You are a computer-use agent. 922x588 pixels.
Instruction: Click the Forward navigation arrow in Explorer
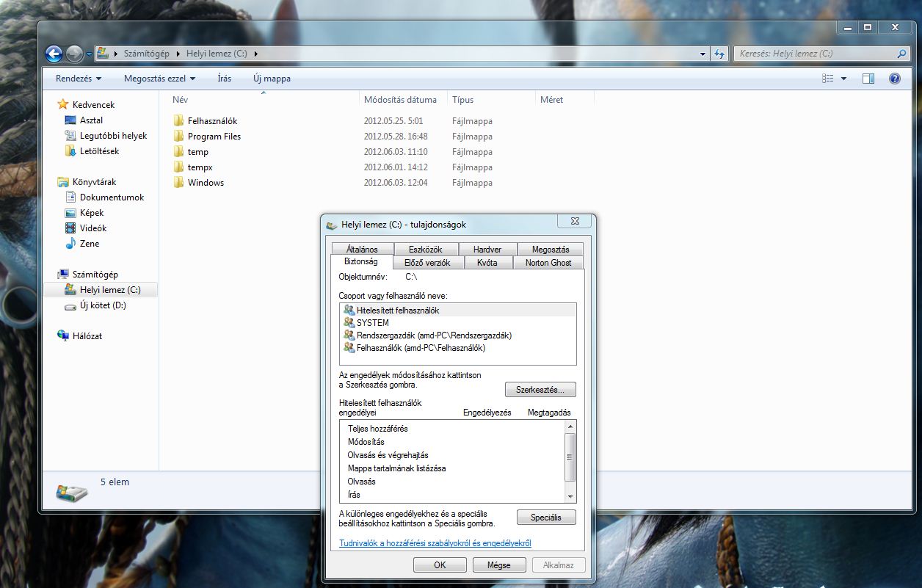74,54
